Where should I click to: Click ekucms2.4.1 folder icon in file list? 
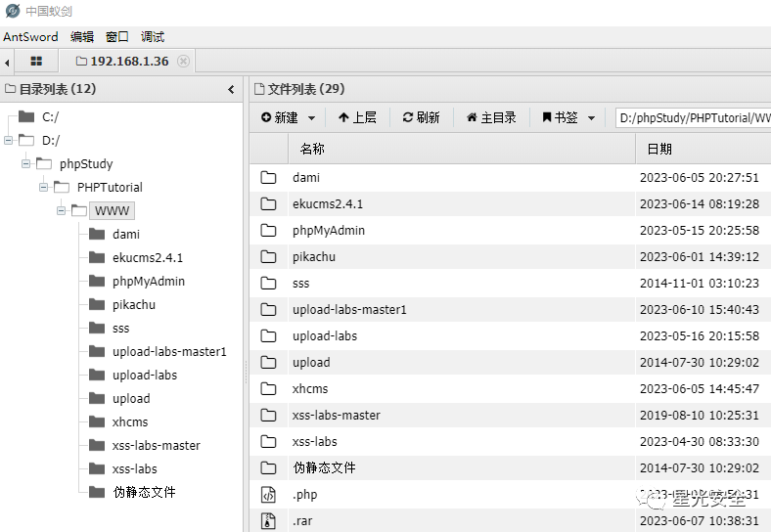click(268, 203)
